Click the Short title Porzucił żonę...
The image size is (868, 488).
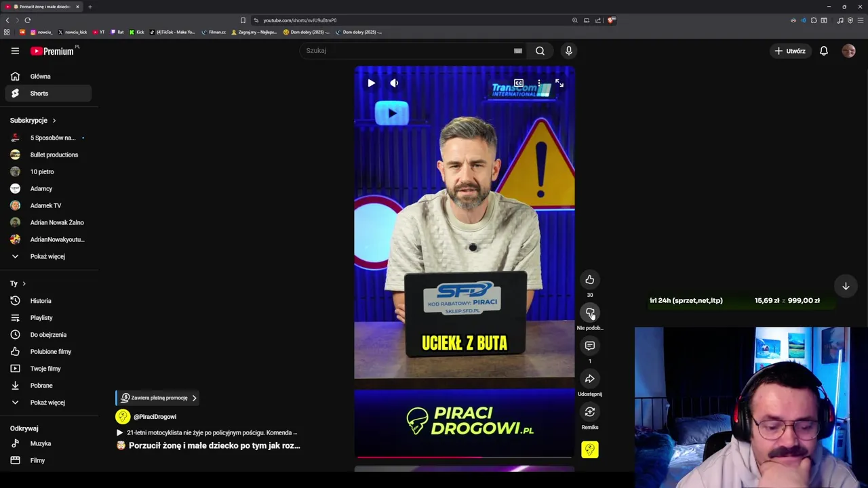208,445
